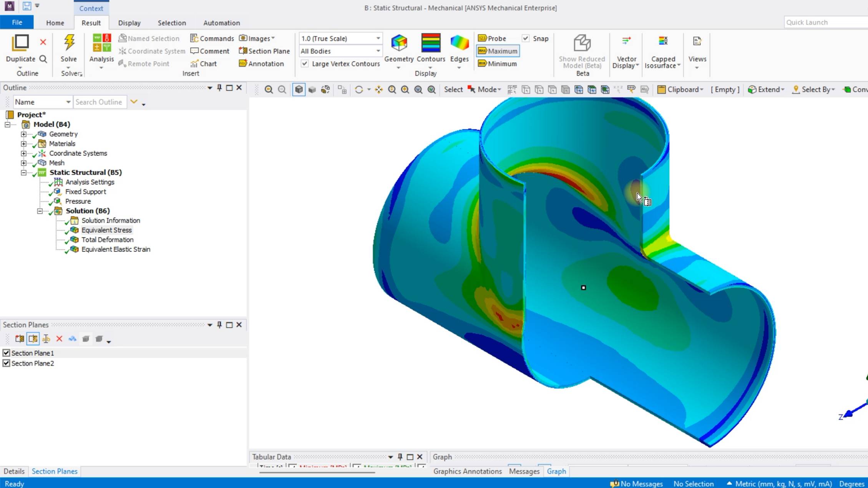
Task: Click the Vector Display icon
Action: pyautogui.click(x=626, y=41)
